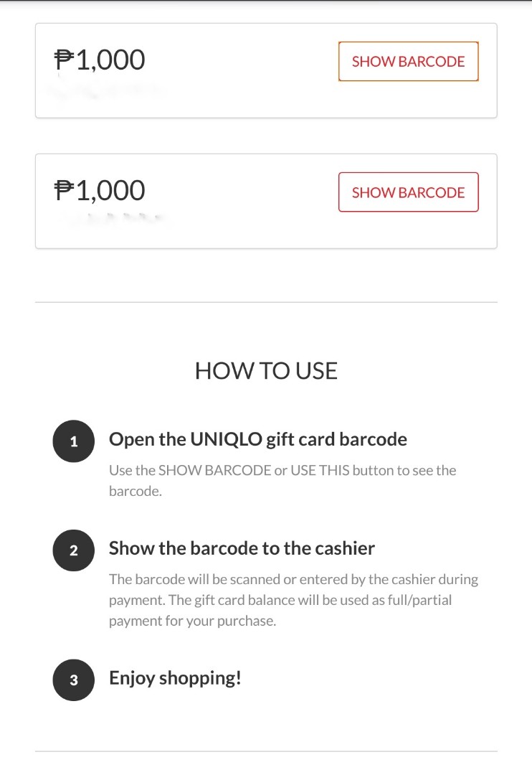The width and height of the screenshot is (532, 775).
Task: Click the HOW TO USE heading
Action: pos(266,370)
